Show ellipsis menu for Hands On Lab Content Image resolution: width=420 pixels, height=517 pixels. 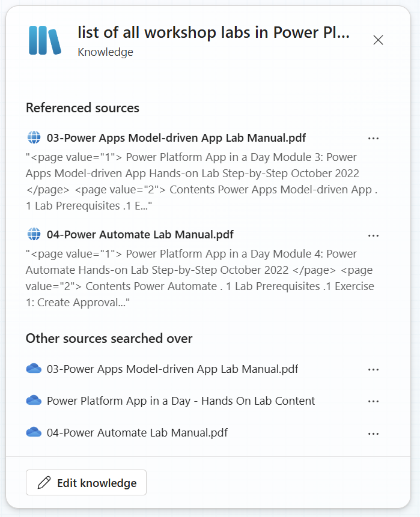point(374,402)
